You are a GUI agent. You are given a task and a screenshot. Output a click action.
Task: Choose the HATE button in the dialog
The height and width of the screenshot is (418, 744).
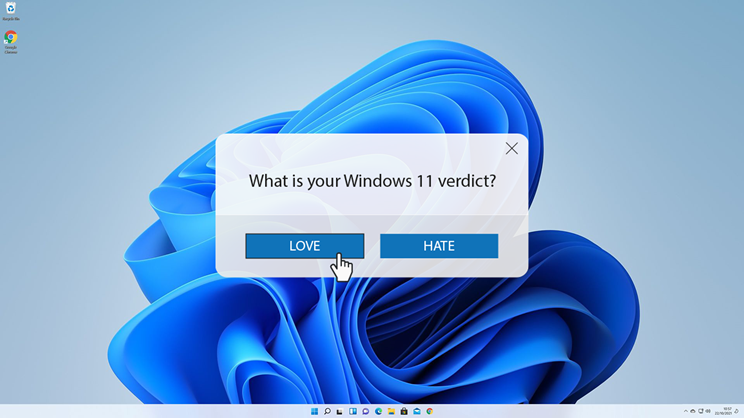[x=439, y=246]
